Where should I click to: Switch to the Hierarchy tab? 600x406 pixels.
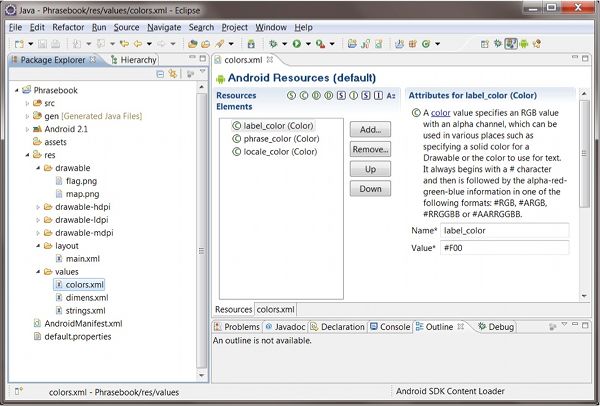[x=134, y=60]
